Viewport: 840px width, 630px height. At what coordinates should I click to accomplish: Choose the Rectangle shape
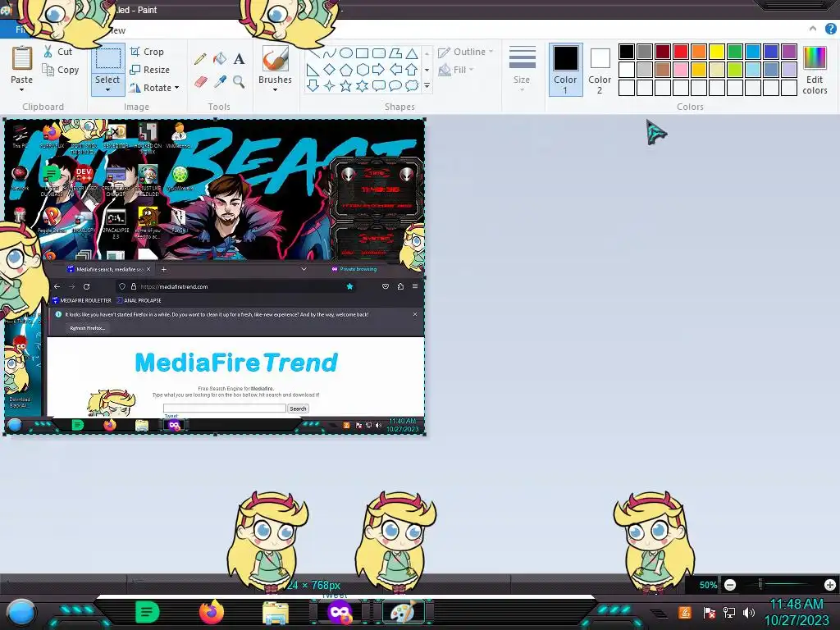coord(362,52)
